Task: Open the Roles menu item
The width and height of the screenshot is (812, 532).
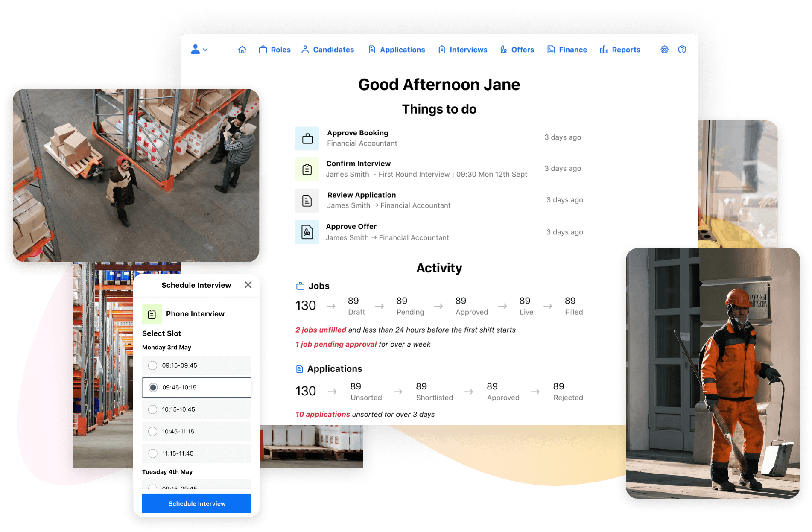Action: (275, 50)
